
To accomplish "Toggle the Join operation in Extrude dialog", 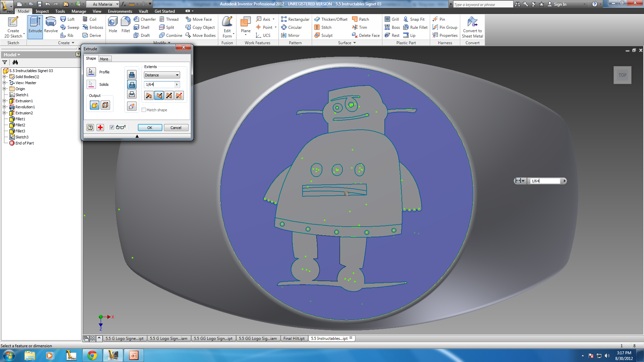I will click(132, 74).
